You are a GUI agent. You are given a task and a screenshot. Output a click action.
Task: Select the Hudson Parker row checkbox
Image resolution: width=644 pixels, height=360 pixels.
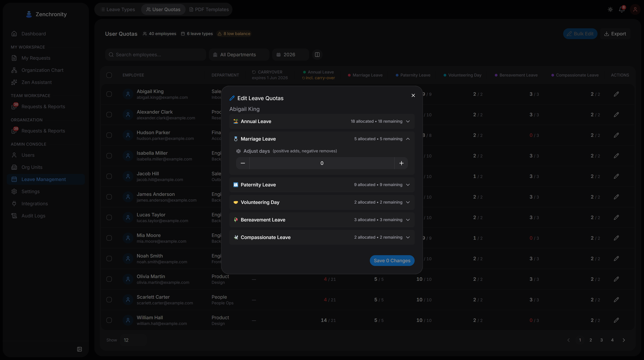109,135
